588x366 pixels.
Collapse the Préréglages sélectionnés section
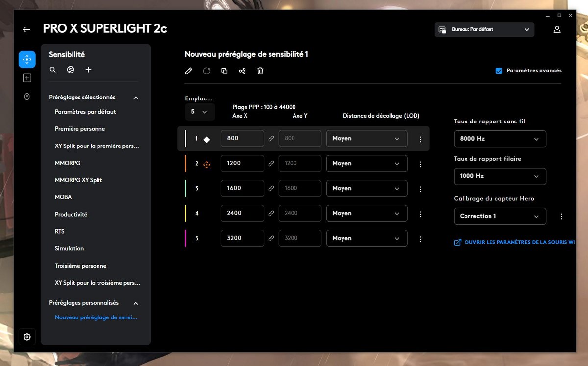tap(136, 98)
